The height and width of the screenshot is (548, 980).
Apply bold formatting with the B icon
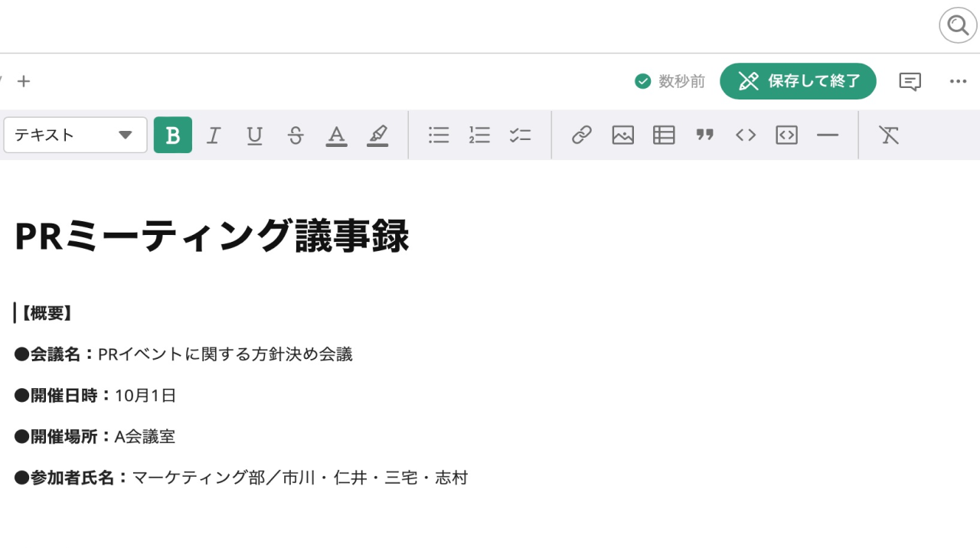pos(172,135)
